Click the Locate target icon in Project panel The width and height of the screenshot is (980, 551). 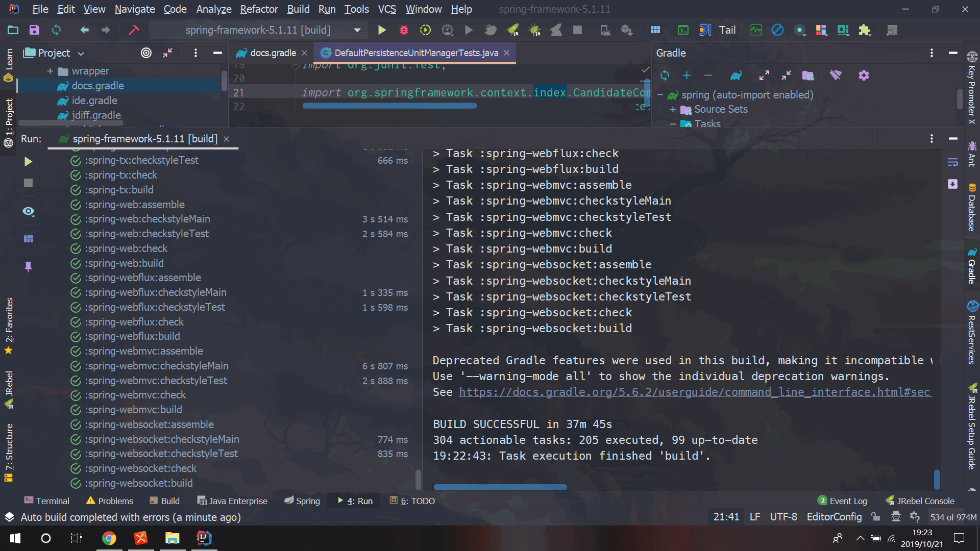point(146,53)
